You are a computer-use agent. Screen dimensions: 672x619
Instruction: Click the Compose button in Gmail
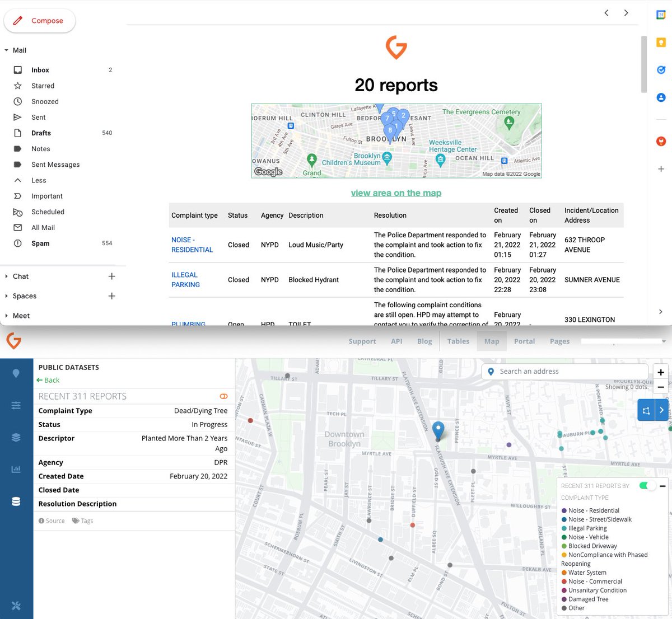pyautogui.click(x=39, y=21)
